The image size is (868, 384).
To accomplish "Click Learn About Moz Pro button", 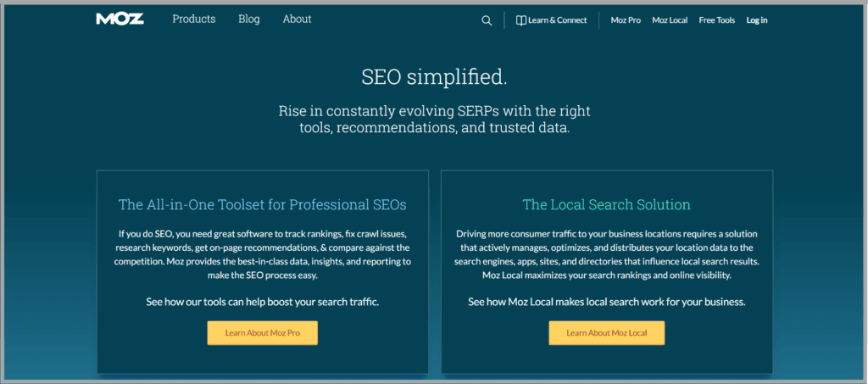I will [x=263, y=333].
